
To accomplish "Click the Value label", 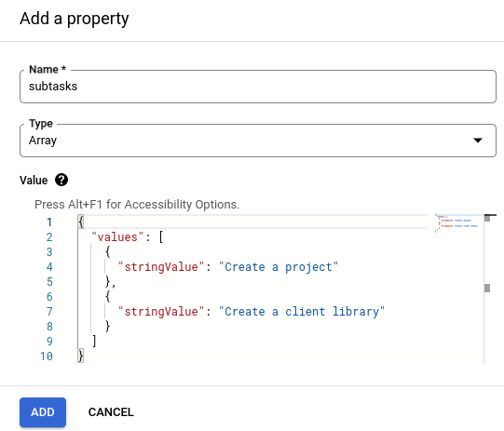I will (x=34, y=181).
